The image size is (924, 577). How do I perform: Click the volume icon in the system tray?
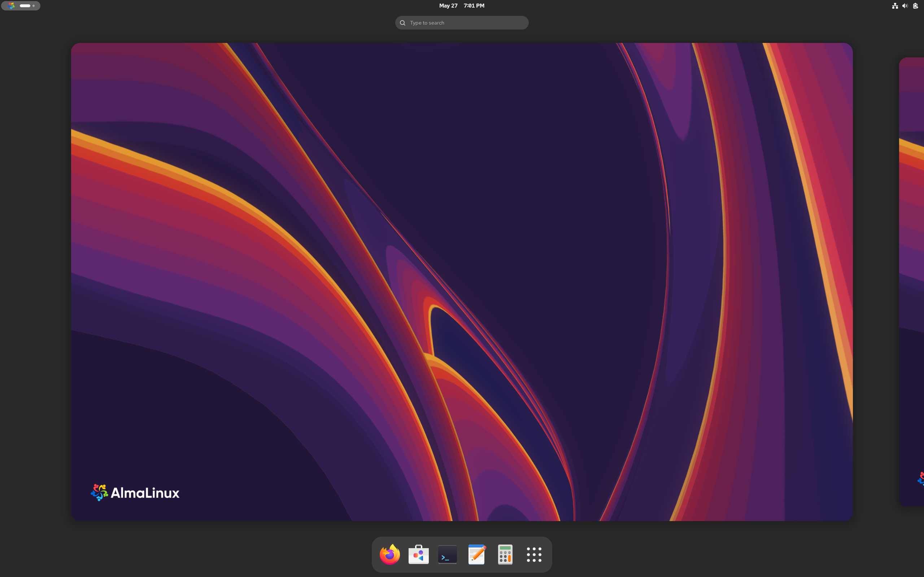click(x=905, y=5)
